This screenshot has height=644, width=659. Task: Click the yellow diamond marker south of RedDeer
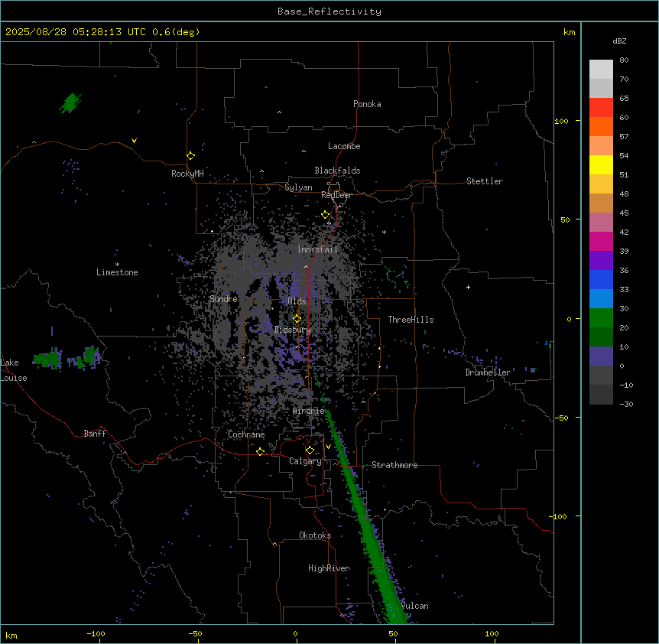pyautogui.click(x=325, y=215)
